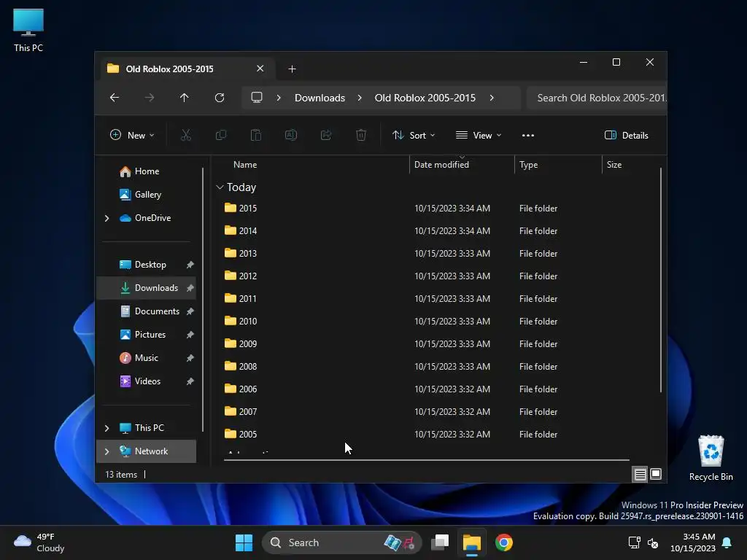This screenshot has width=747, height=560.
Task: Click chevron after the PC icon in address bar
Action: 279,98
